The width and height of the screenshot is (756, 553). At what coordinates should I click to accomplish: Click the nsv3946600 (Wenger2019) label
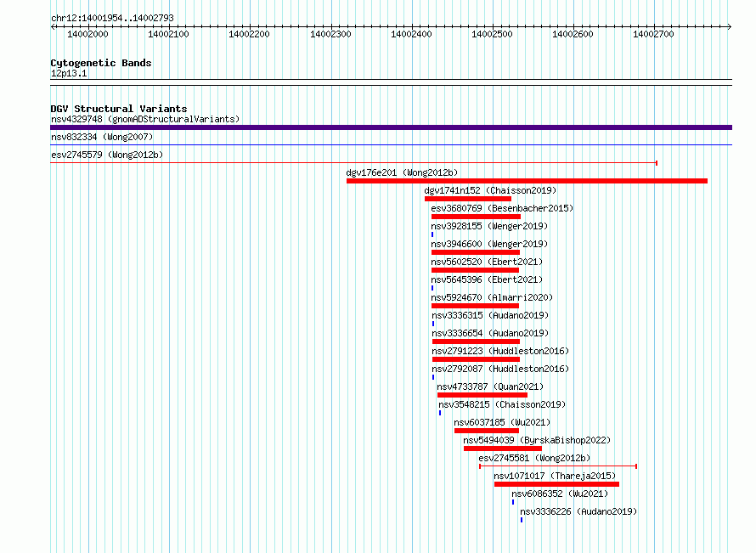pos(489,244)
